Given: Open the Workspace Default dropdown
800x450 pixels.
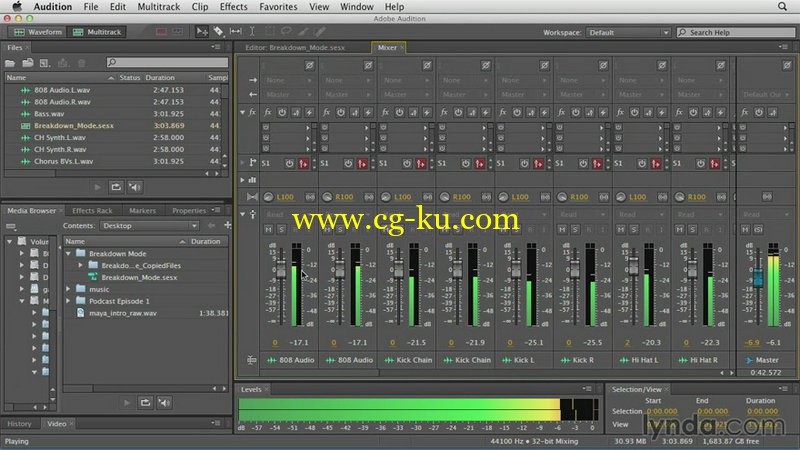Looking at the screenshot, I should (x=628, y=32).
